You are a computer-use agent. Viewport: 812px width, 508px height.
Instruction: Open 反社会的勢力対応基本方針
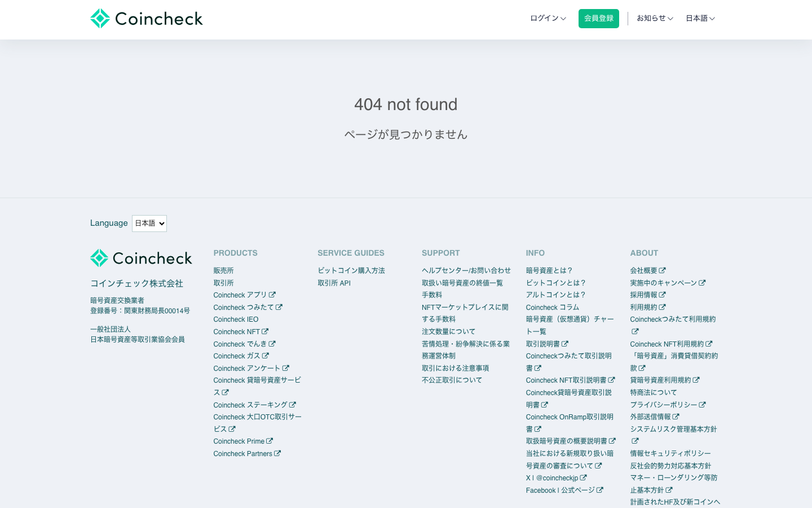[670, 466]
